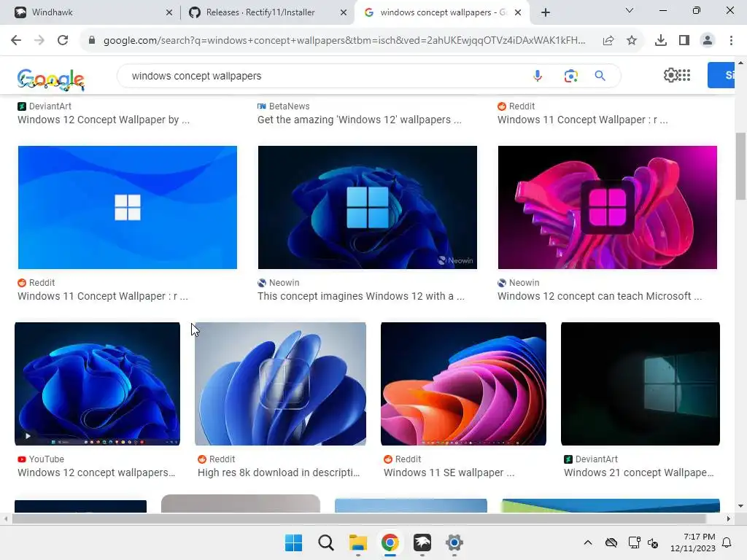Mute or open the volume tray icon

pyautogui.click(x=653, y=542)
